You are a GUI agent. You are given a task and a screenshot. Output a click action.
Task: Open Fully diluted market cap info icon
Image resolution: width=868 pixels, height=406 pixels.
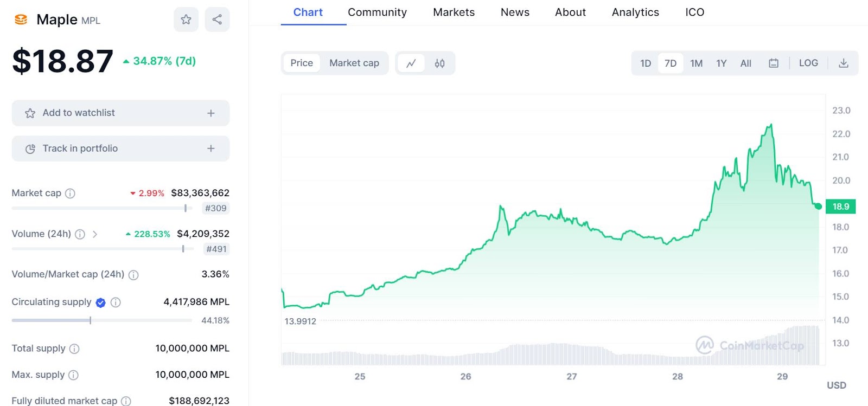[126, 401]
